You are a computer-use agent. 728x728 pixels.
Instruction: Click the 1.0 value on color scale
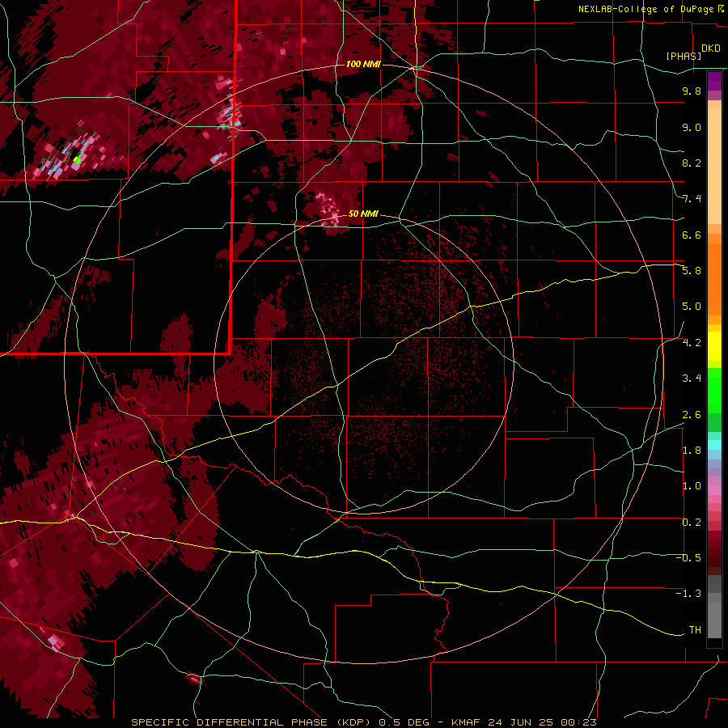[x=692, y=486]
